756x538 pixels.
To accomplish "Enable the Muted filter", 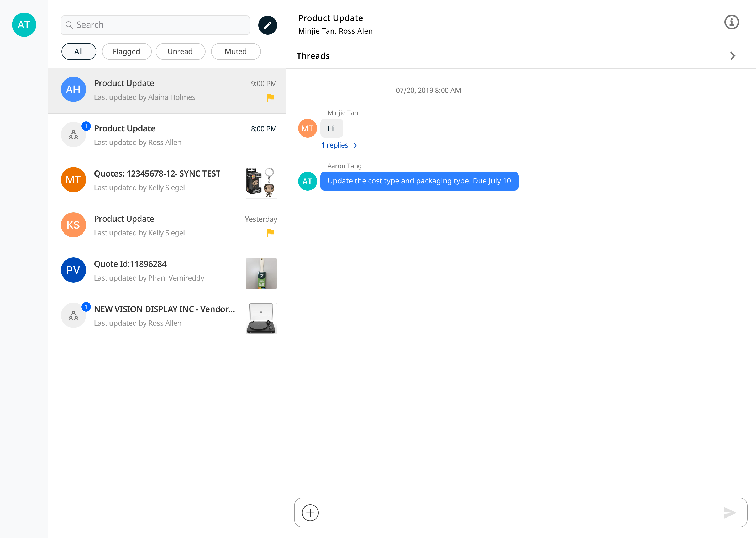I will (236, 51).
